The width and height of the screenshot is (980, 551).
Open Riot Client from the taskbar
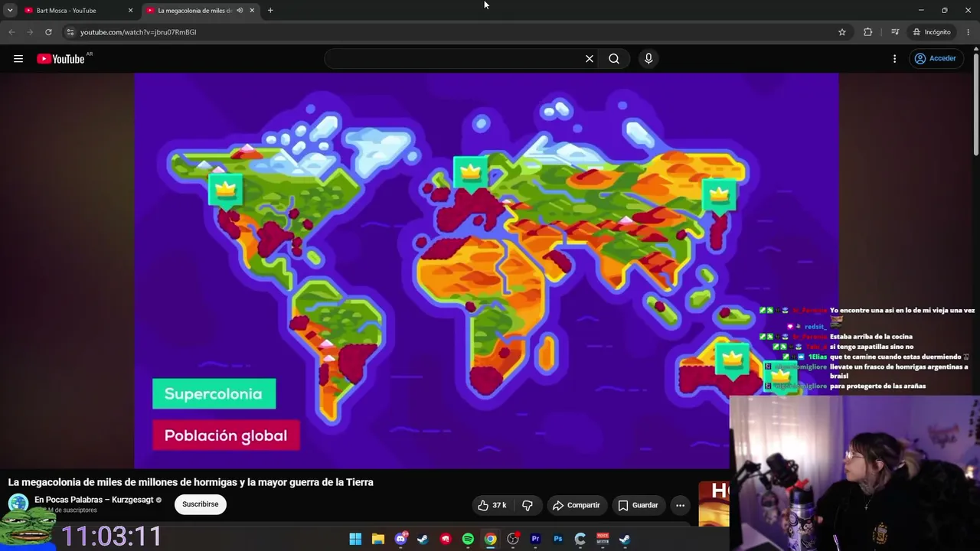[446, 539]
